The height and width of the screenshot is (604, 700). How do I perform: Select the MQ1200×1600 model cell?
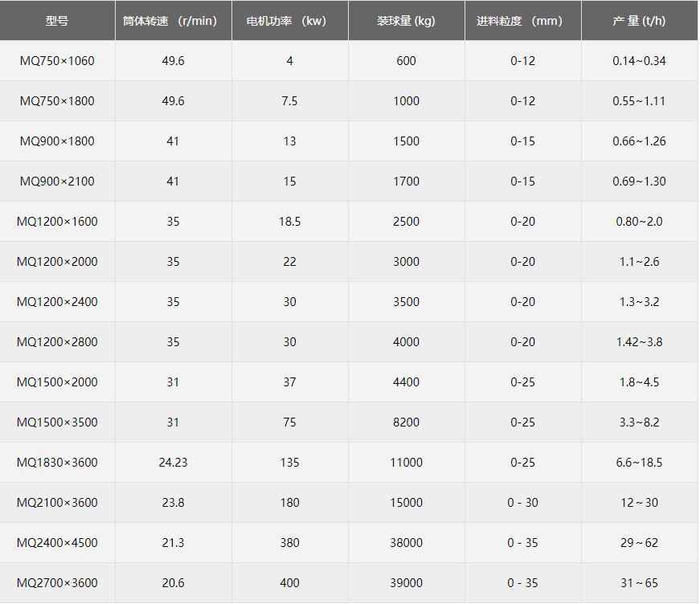click(57, 222)
